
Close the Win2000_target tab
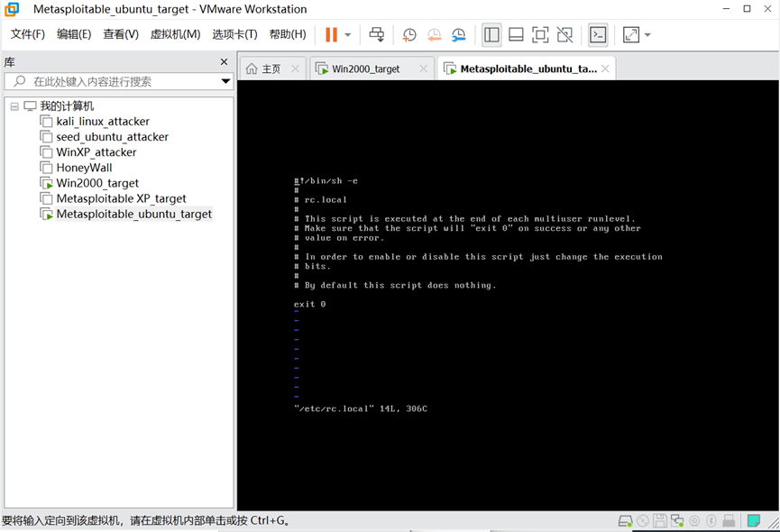click(423, 69)
